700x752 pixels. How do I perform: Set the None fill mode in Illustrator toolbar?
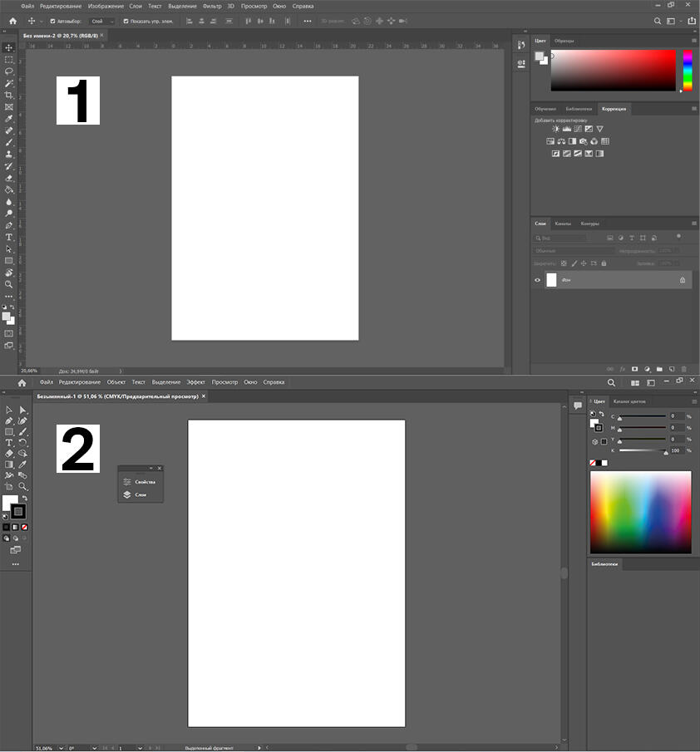pos(24,527)
